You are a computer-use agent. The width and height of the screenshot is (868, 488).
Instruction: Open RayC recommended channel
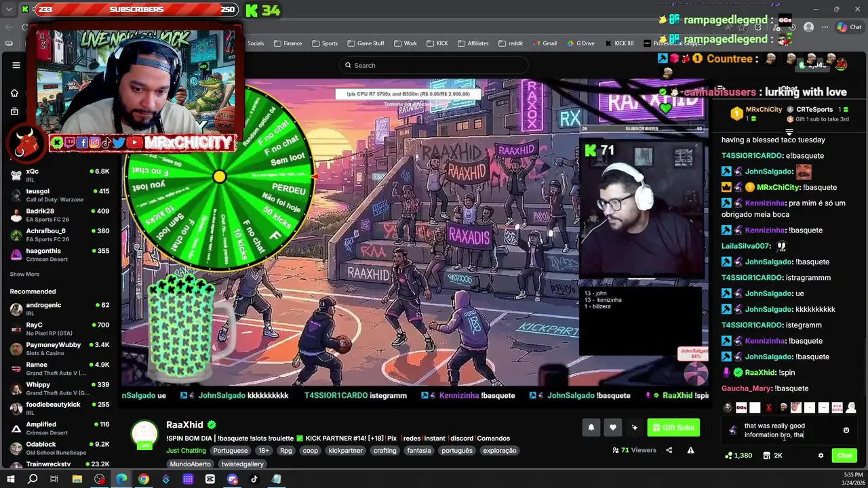pos(60,329)
